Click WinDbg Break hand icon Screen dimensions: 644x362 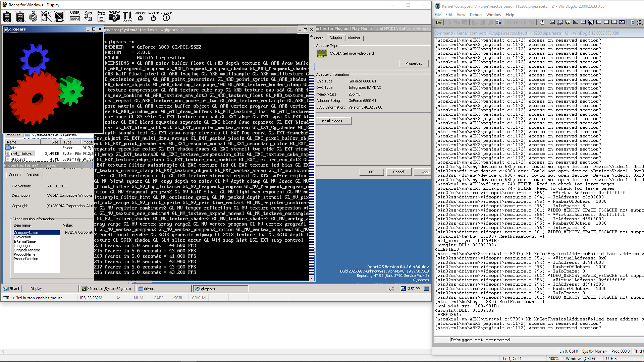(x=542, y=22)
